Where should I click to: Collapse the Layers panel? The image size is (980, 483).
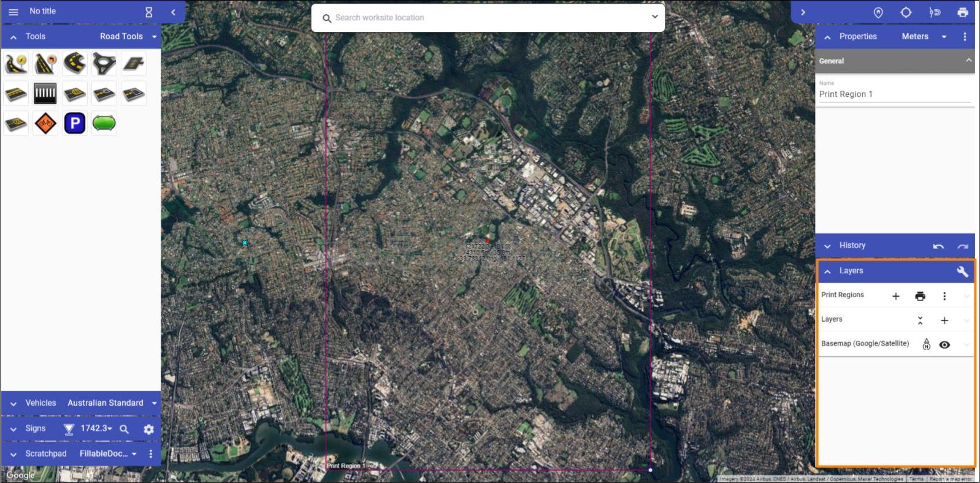827,272
